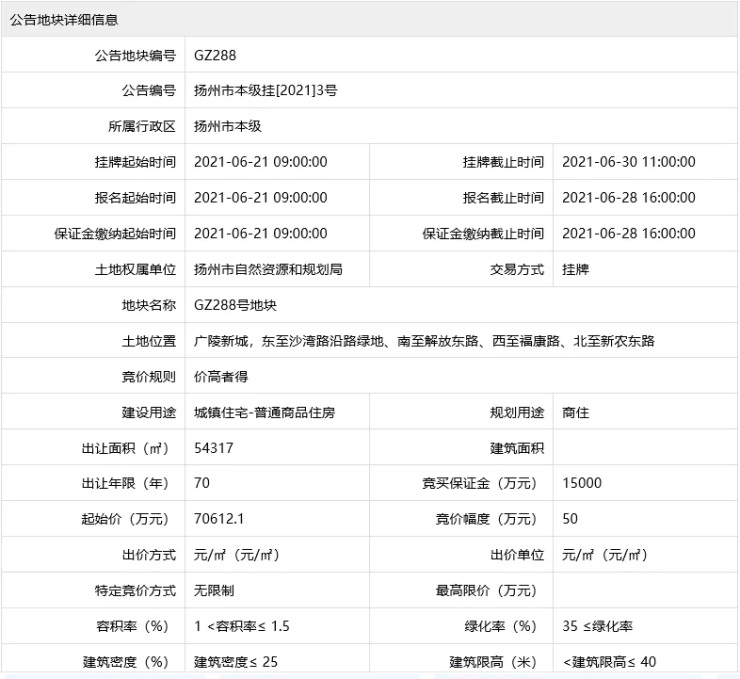The height and width of the screenshot is (679, 740).
Task: Click the label '建筑面积'
Action: 517,448
